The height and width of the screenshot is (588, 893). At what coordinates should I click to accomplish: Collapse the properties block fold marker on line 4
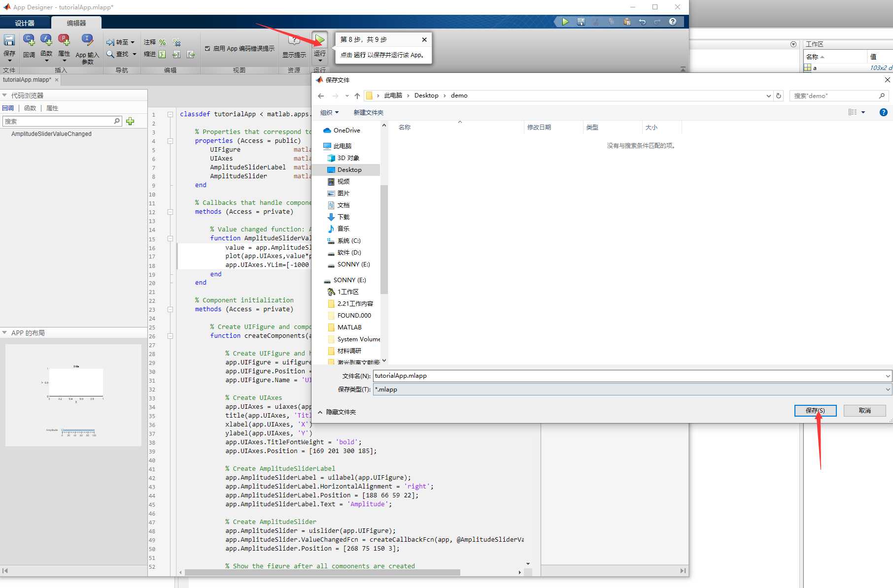pyautogui.click(x=171, y=141)
